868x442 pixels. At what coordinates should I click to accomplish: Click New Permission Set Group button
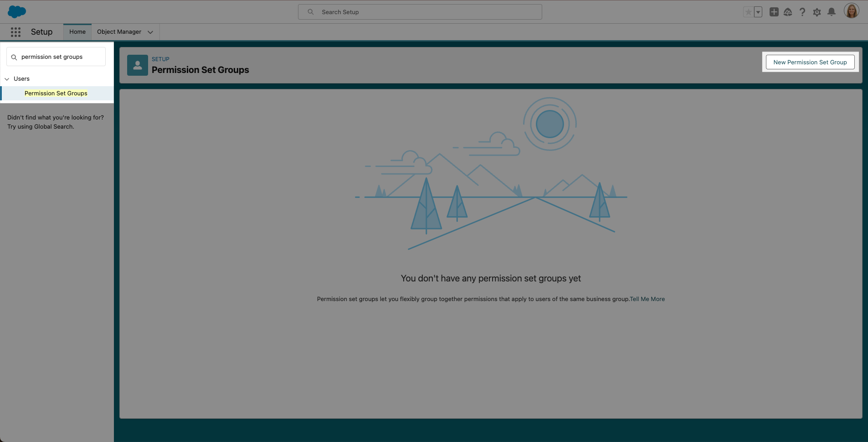[810, 62]
